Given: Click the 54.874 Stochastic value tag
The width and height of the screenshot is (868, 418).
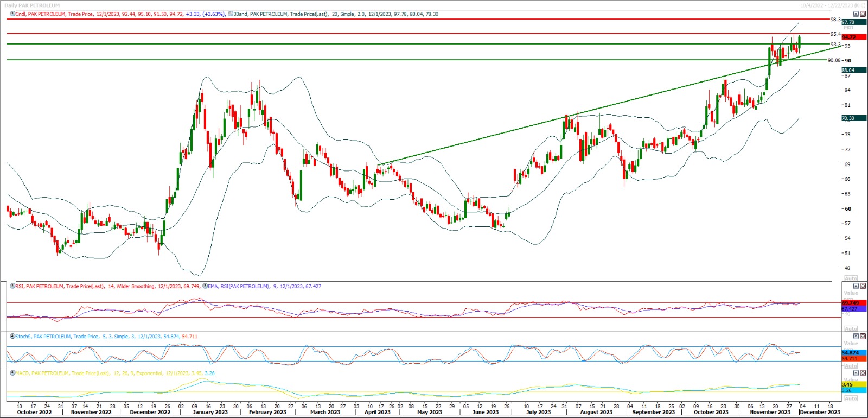Looking at the screenshot, I should (854, 353).
